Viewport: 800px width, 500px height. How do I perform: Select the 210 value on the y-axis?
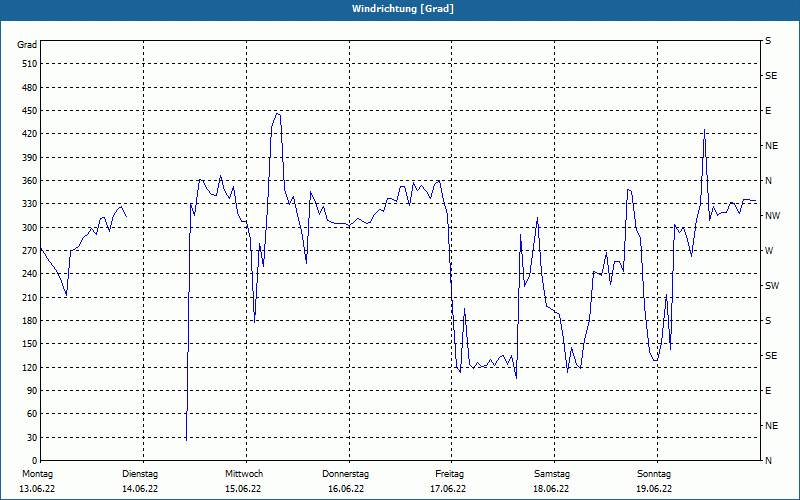[30, 297]
